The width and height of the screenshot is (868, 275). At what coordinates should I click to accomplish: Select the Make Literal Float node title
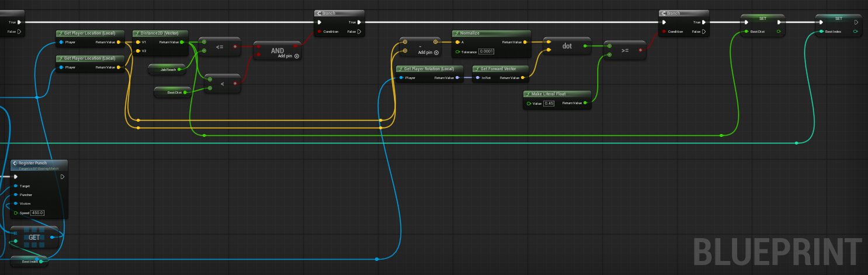point(548,94)
